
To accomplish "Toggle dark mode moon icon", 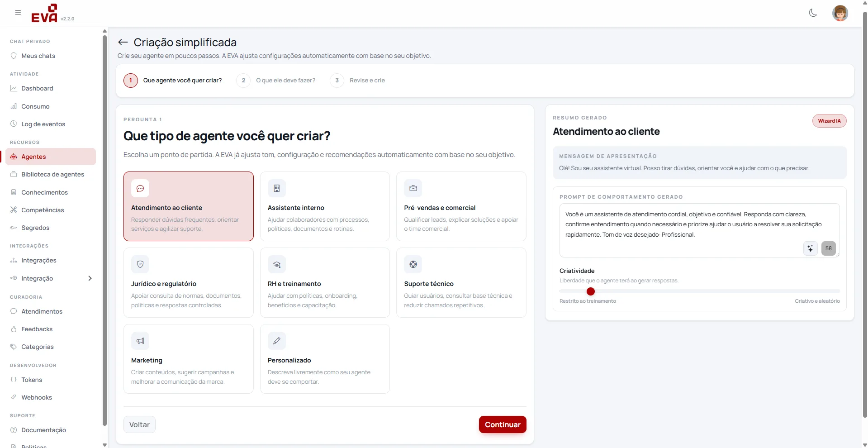I will click(x=813, y=13).
